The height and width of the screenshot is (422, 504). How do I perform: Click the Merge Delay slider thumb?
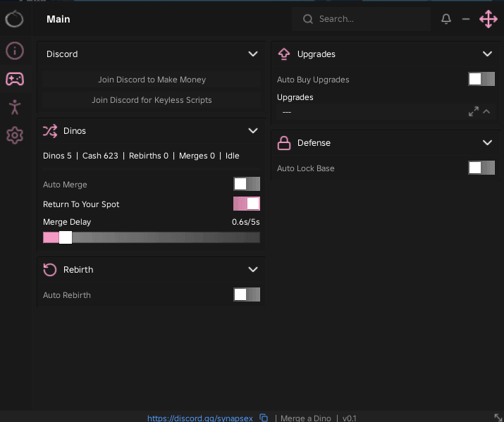(66, 237)
